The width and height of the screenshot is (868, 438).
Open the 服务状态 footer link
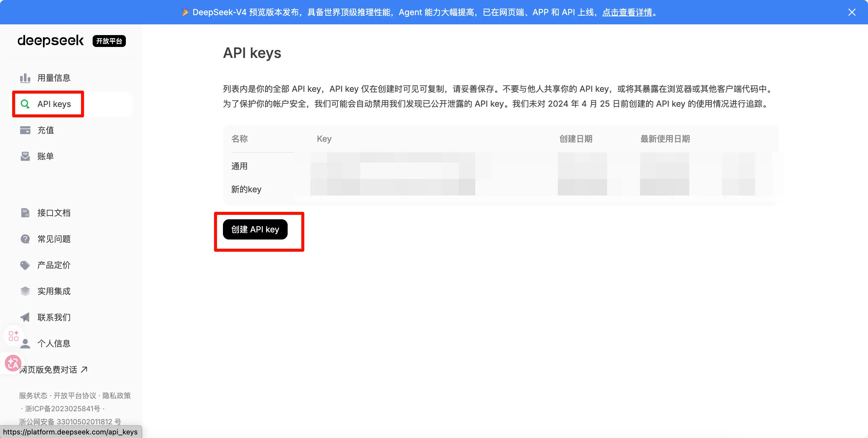(x=33, y=396)
